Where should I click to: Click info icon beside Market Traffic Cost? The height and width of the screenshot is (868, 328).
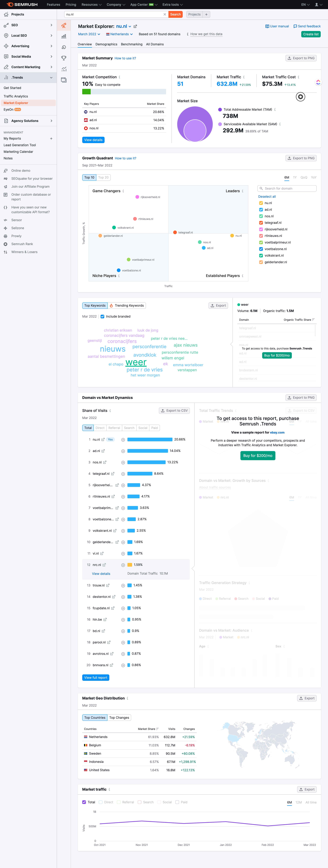[298, 77]
